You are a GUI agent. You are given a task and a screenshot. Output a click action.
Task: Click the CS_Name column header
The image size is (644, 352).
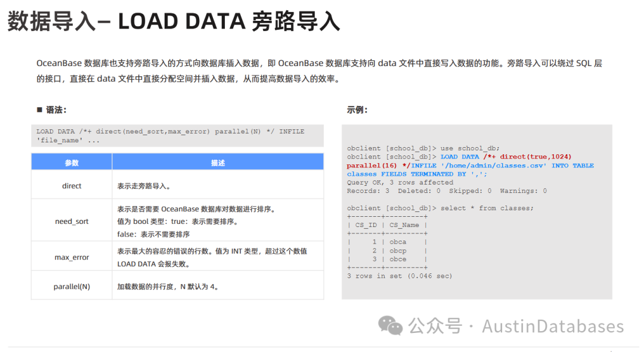point(404,225)
